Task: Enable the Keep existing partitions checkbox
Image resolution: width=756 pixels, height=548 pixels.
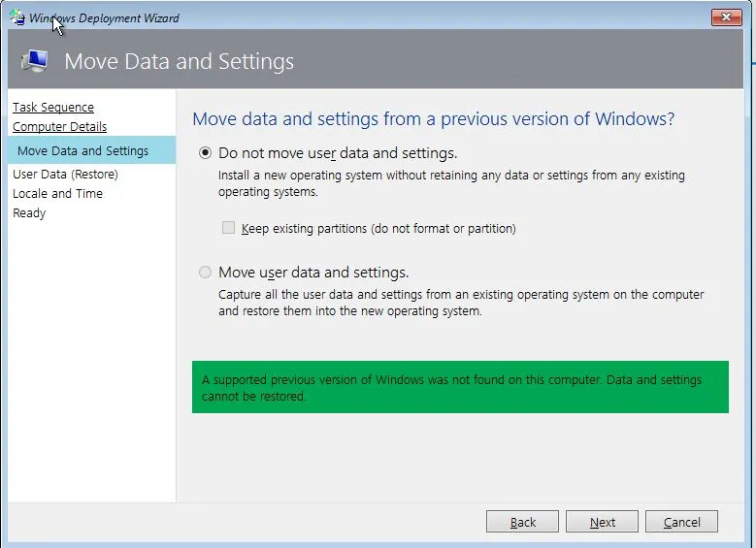Action: tap(229, 229)
